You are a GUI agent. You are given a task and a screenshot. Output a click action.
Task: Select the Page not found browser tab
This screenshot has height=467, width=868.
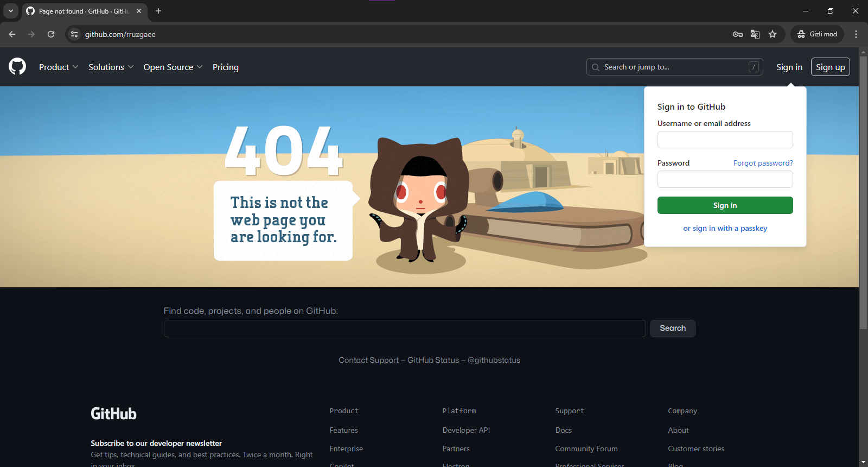[84, 11]
